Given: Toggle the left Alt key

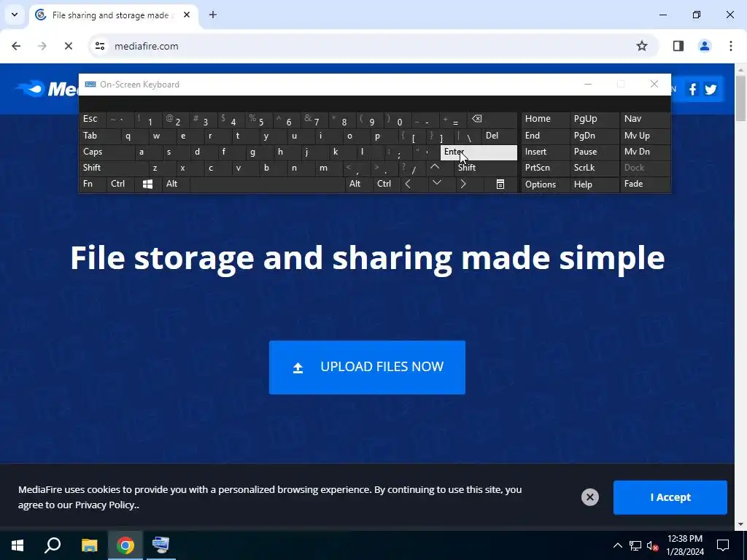Looking at the screenshot, I should [176, 184].
